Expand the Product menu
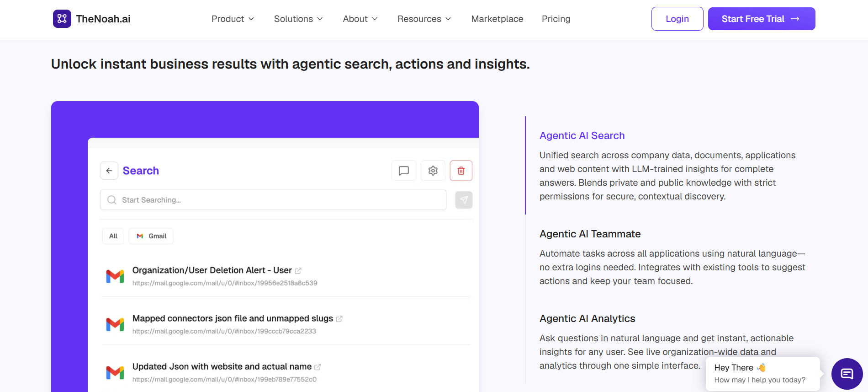This screenshot has height=392, width=868. tap(233, 19)
